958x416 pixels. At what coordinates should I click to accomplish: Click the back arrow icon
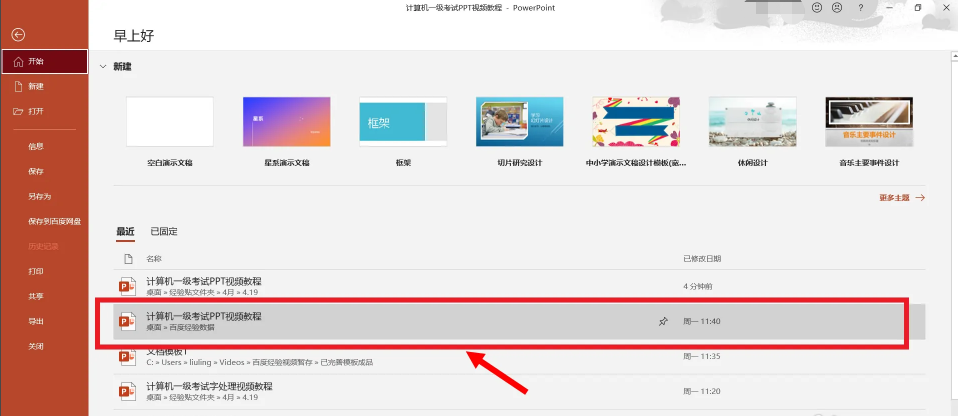point(17,35)
